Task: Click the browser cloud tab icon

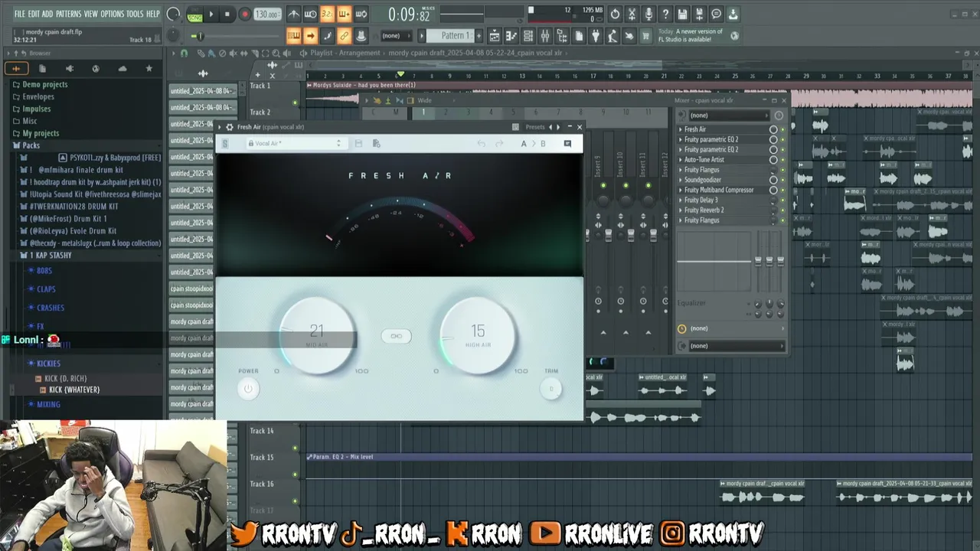Action: coord(122,68)
